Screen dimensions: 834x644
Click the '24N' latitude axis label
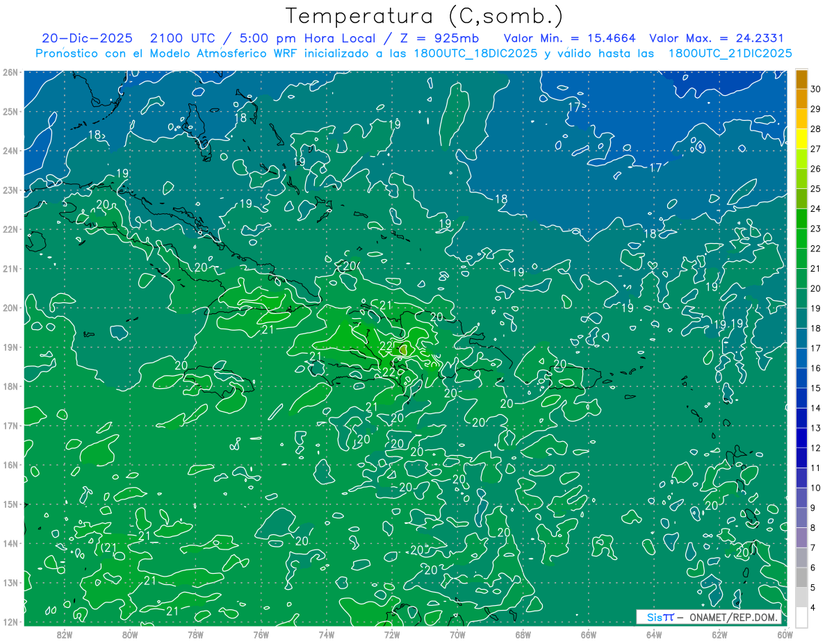coord(10,150)
